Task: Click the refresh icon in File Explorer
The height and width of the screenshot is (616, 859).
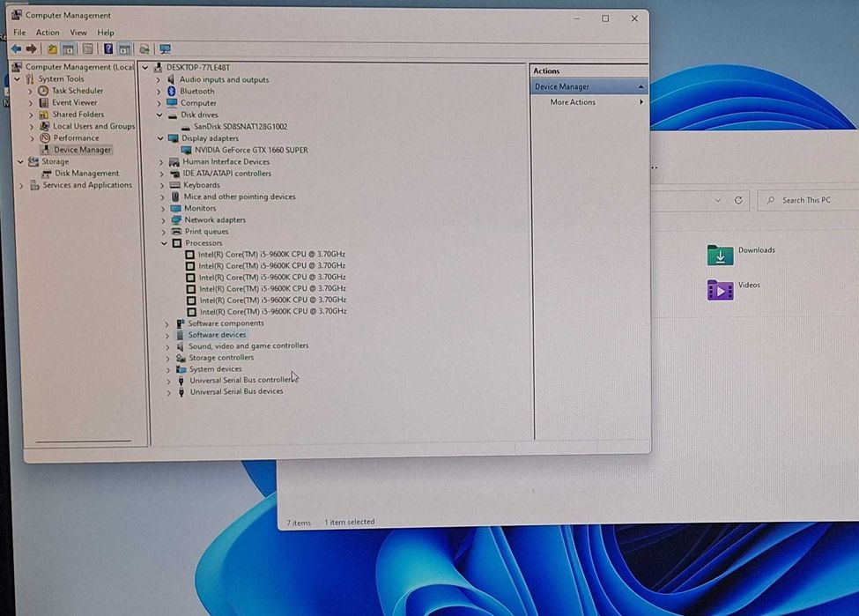Action: (x=738, y=200)
